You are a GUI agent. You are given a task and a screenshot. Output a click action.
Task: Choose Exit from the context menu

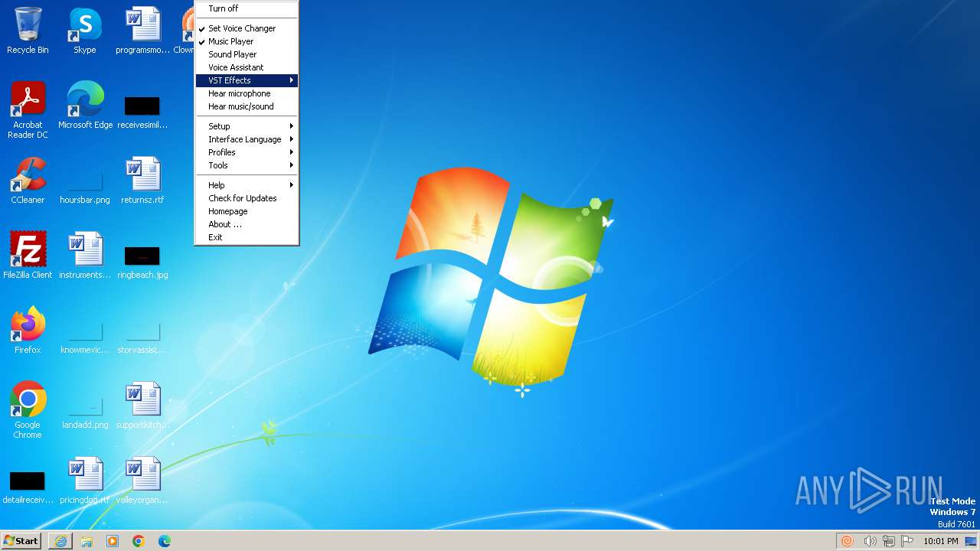coord(247,237)
